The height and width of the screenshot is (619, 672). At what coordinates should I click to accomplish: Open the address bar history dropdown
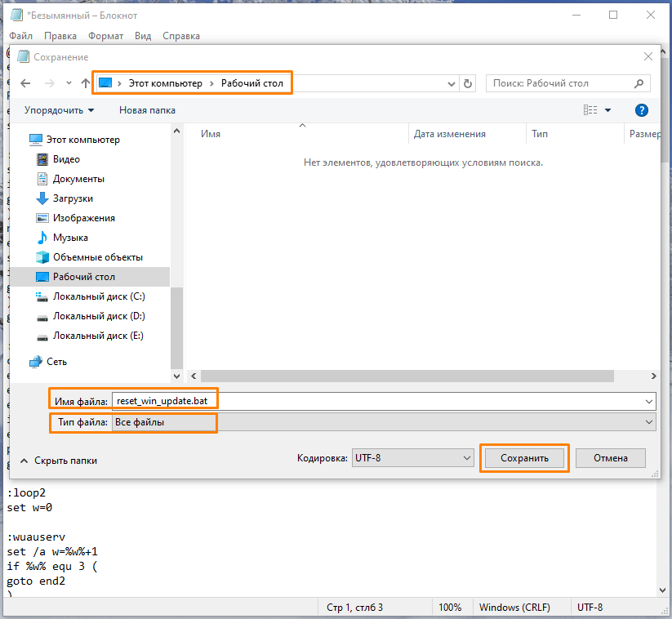[452, 83]
